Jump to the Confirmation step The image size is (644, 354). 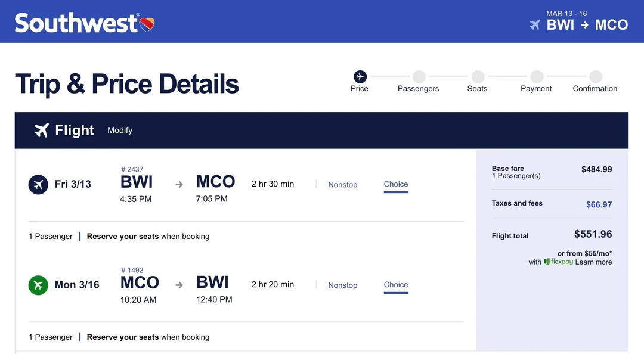595,76
